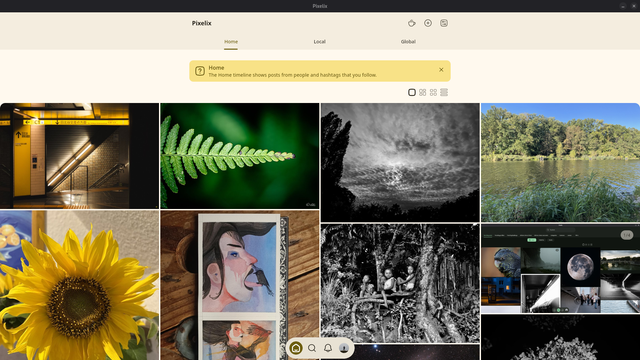640x360 pixels.
Task: Close the Pixelix window
Action: [634, 6]
